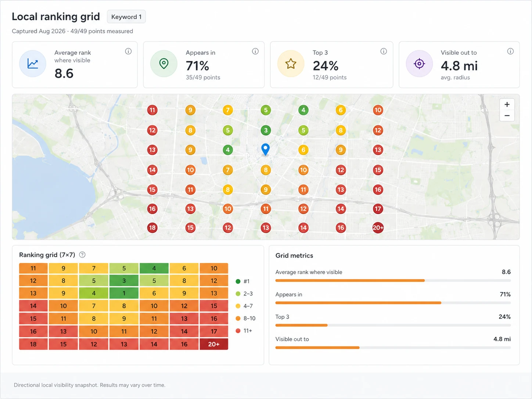Select the 8–10 legend entry

coord(245,319)
